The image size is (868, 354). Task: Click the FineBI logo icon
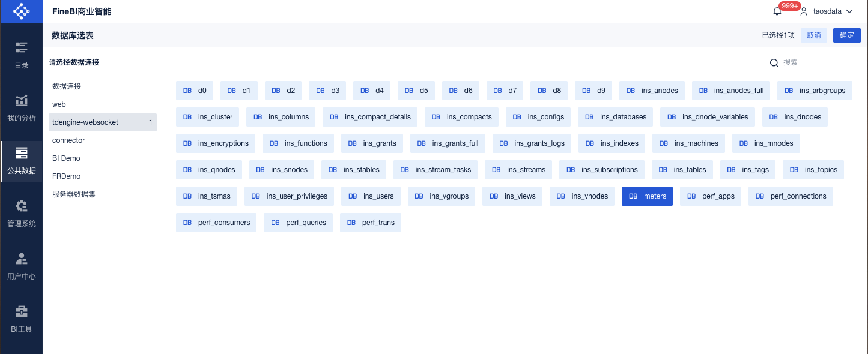(x=21, y=11)
